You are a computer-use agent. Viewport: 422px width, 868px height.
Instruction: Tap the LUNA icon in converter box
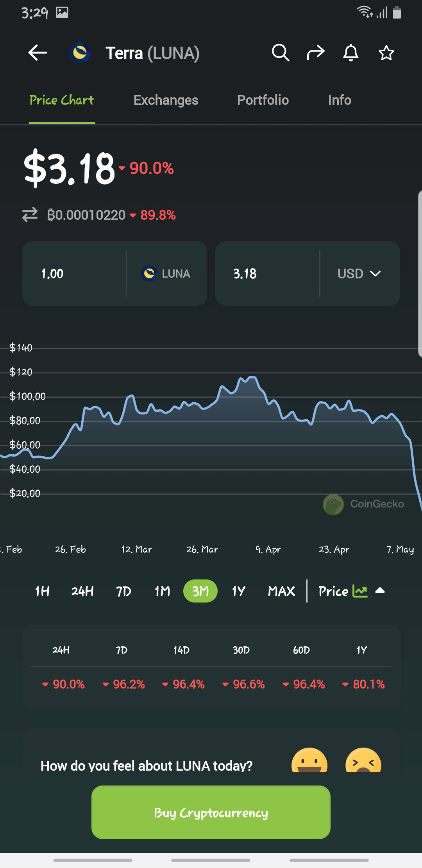149,273
